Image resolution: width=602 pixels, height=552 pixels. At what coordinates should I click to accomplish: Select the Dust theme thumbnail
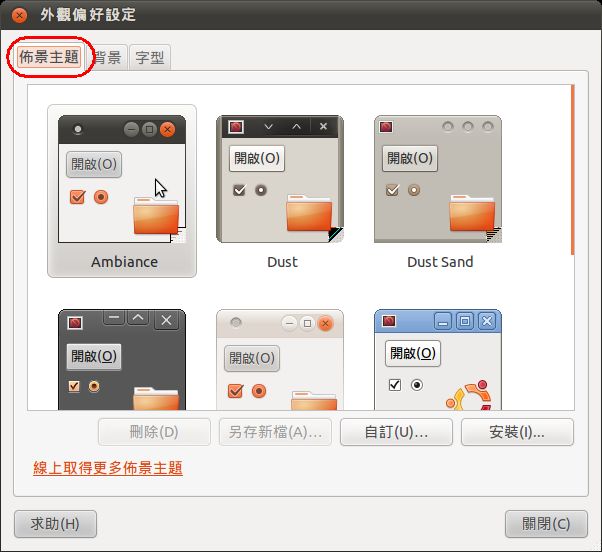coord(280,179)
